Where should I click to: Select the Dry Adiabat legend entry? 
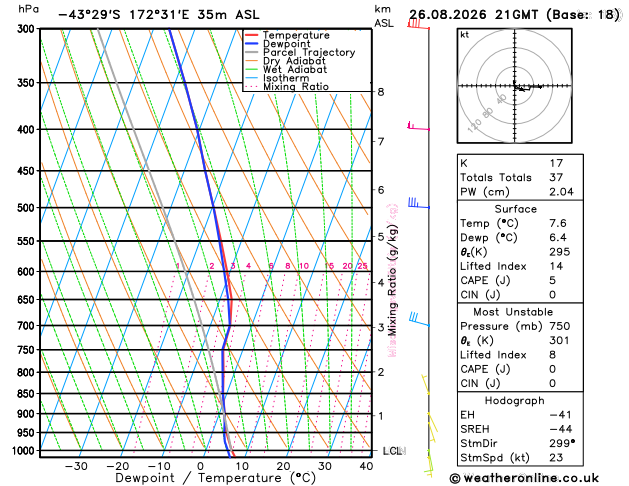pyautogui.click(x=285, y=61)
